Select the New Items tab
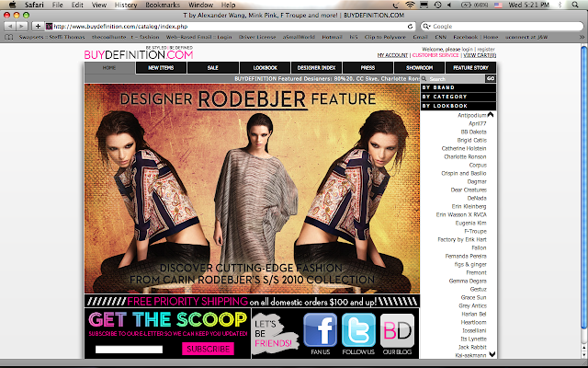This screenshot has width=588, height=368. 161,67
